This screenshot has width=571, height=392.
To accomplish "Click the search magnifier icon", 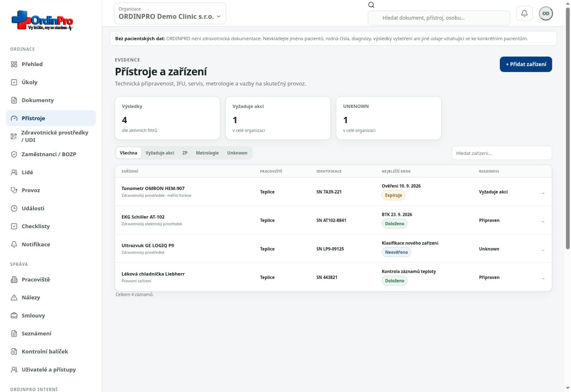I will pyautogui.click(x=371, y=5).
